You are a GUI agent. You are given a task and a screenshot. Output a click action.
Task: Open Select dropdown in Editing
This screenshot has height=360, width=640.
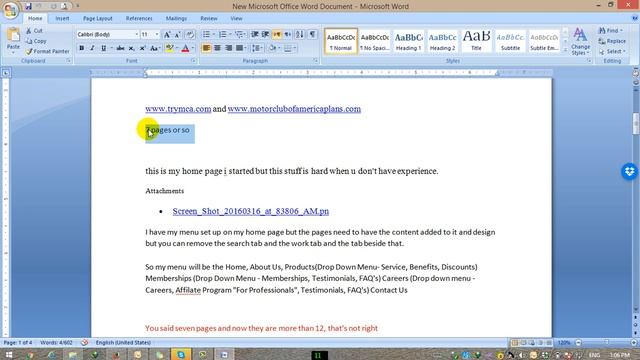pos(612,51)
